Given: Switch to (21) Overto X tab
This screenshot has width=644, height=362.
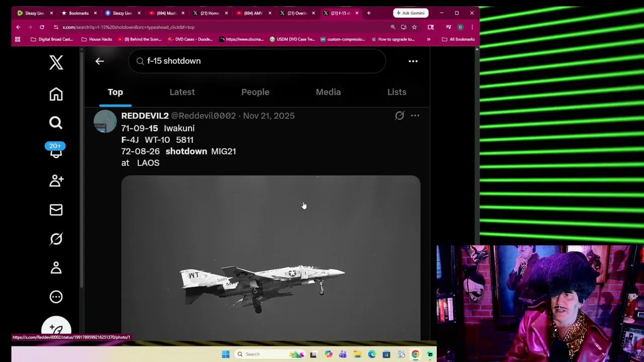Looking at the screenshot, I should coord(297,13).
